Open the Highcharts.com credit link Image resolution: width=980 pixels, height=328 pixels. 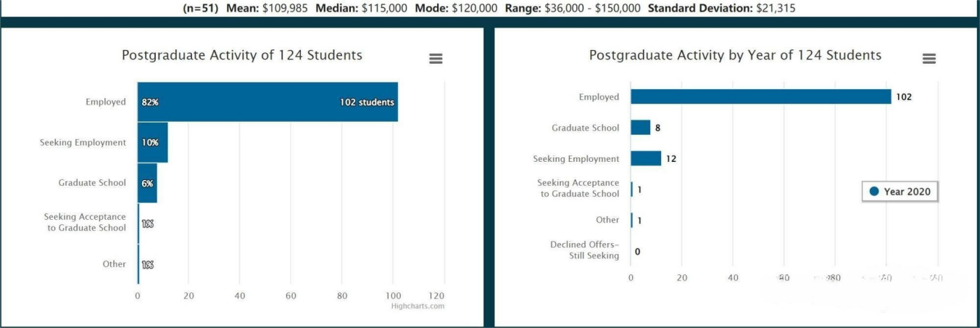[x=418, y=306]
